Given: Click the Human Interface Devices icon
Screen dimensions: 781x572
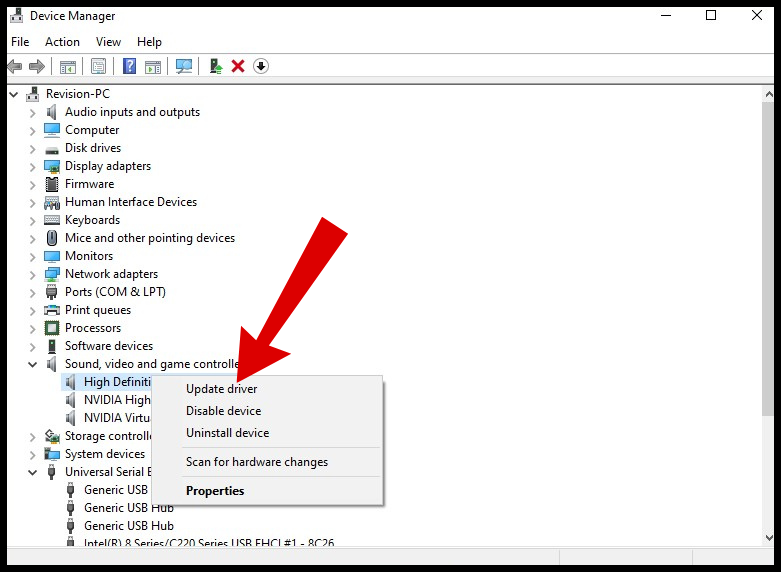Looking at the screenshot, I should pos(52,202).
